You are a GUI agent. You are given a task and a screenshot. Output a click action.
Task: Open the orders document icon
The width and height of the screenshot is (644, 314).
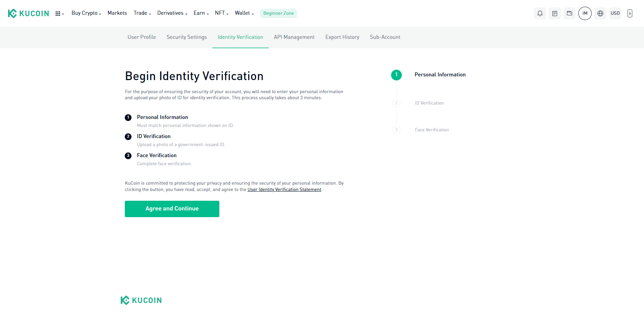point(555,13)
